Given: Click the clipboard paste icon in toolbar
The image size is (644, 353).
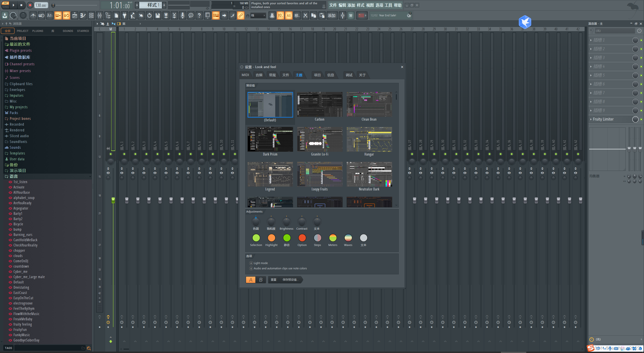Looking at the screenshot, I should (322, 15).
